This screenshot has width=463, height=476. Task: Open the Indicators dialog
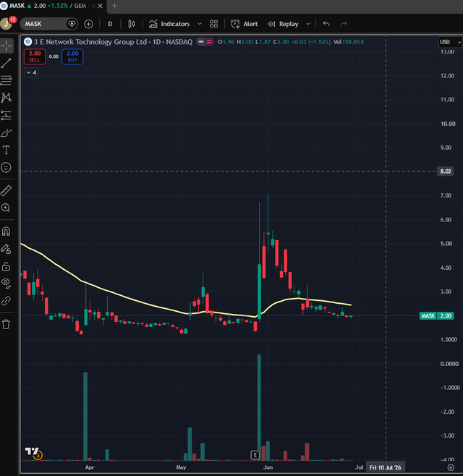click(x=169, y=24)
